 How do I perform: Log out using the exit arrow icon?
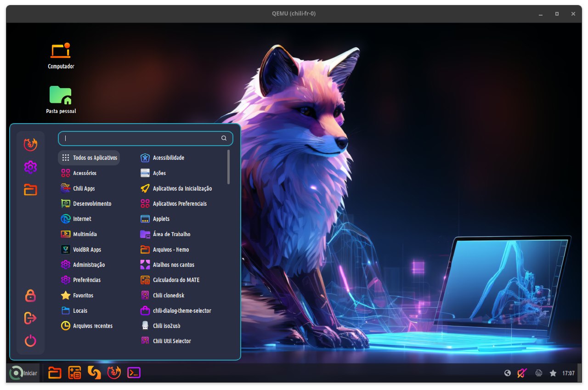[x=30, y=318]
